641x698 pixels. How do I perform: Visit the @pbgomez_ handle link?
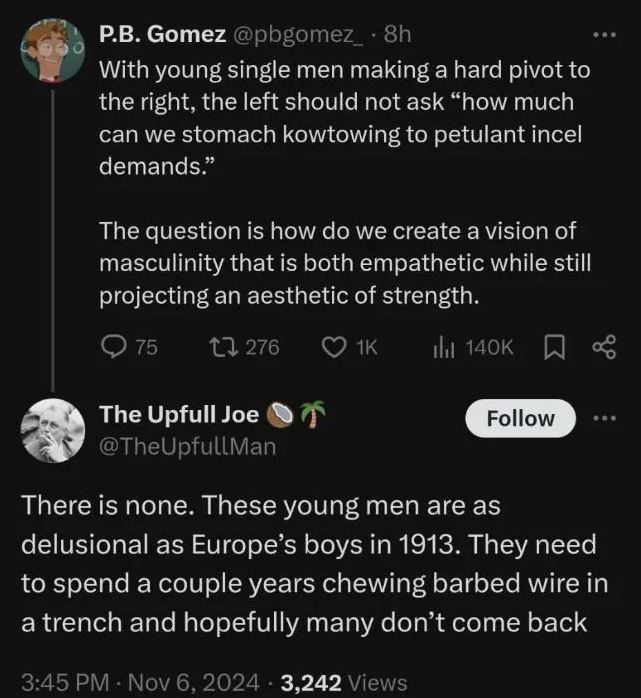point(297,35)
